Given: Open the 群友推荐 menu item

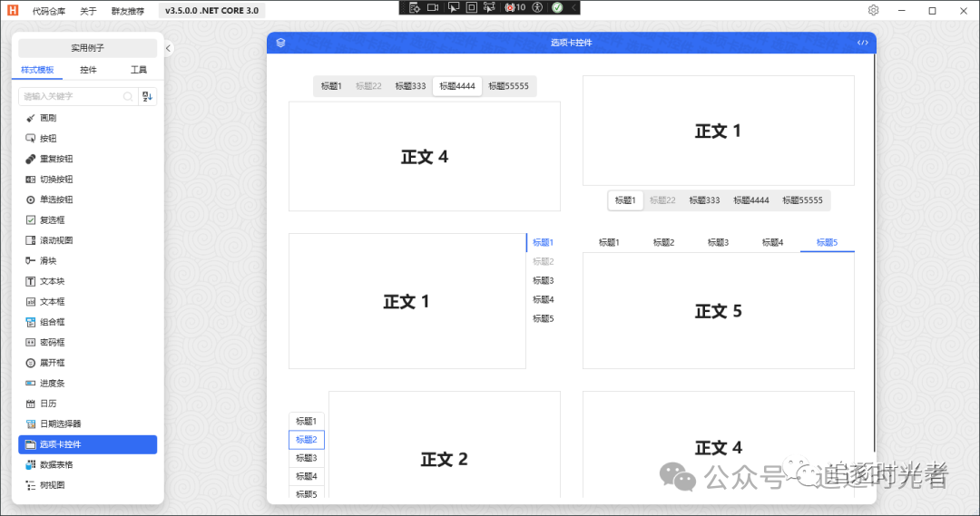Looking at the screenshot, I should click(x=128, y=11).
